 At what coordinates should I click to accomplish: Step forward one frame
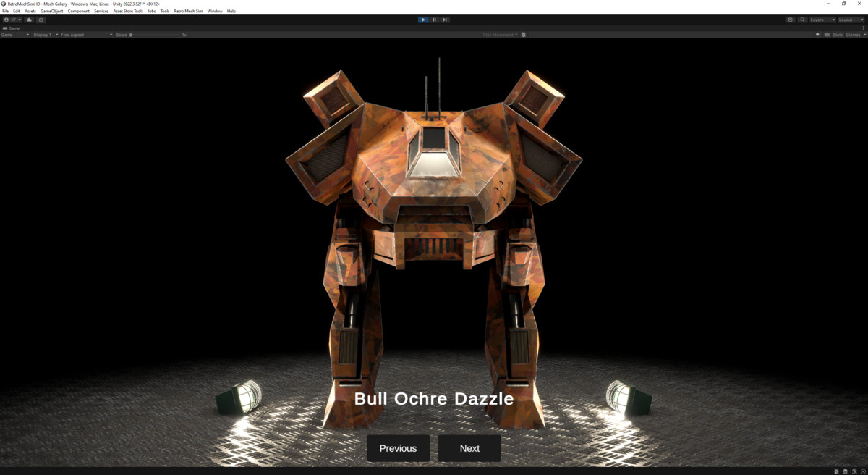445,20
